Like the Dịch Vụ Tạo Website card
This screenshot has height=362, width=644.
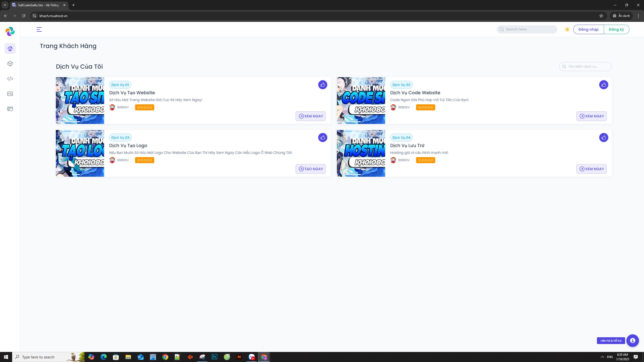(323, 85)
